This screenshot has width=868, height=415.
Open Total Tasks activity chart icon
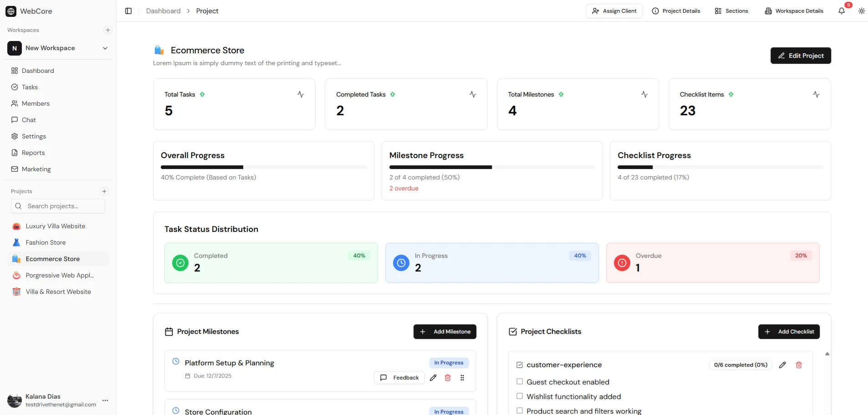point(301,94)
